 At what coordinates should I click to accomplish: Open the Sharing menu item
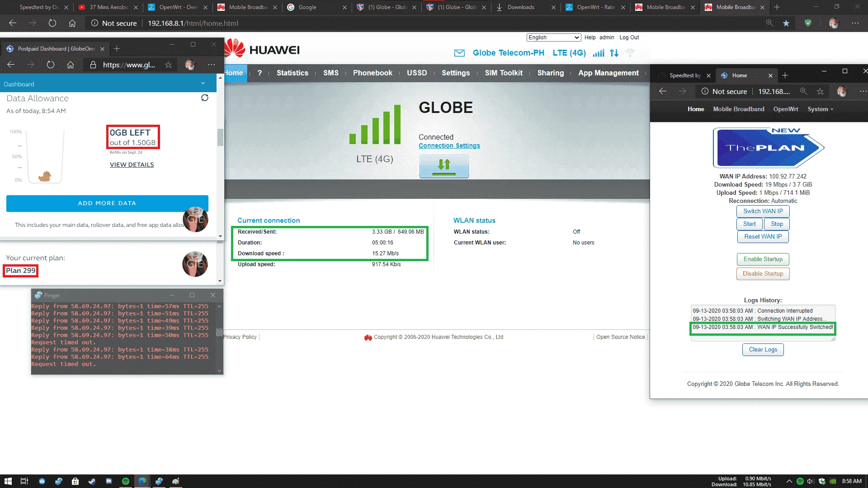coord(551,73)
